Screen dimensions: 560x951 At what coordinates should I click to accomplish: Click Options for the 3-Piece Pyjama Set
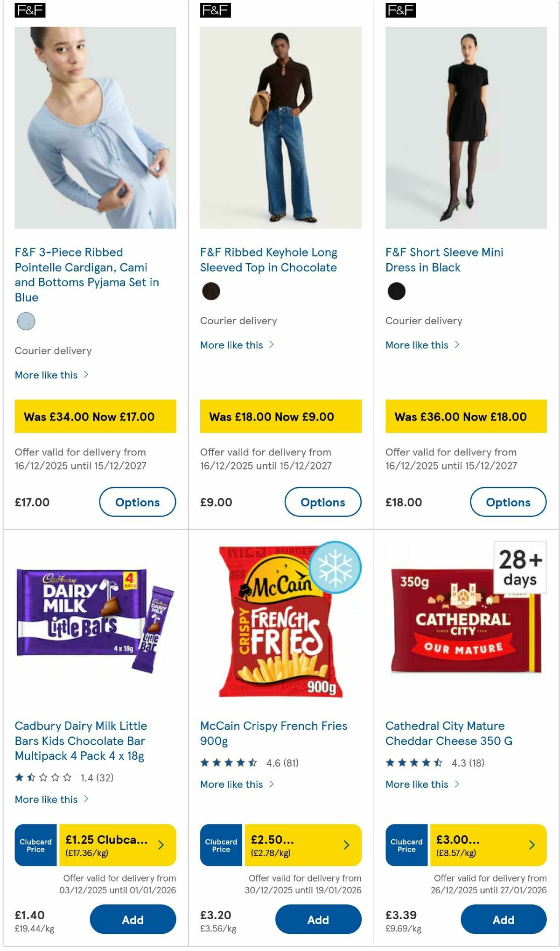[x=137, y=503]
